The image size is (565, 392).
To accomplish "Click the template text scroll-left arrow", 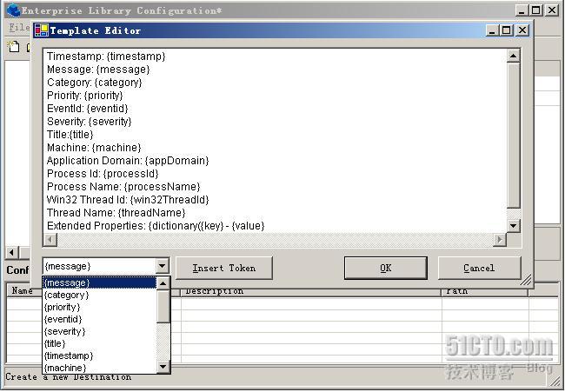I will (50, 240).
